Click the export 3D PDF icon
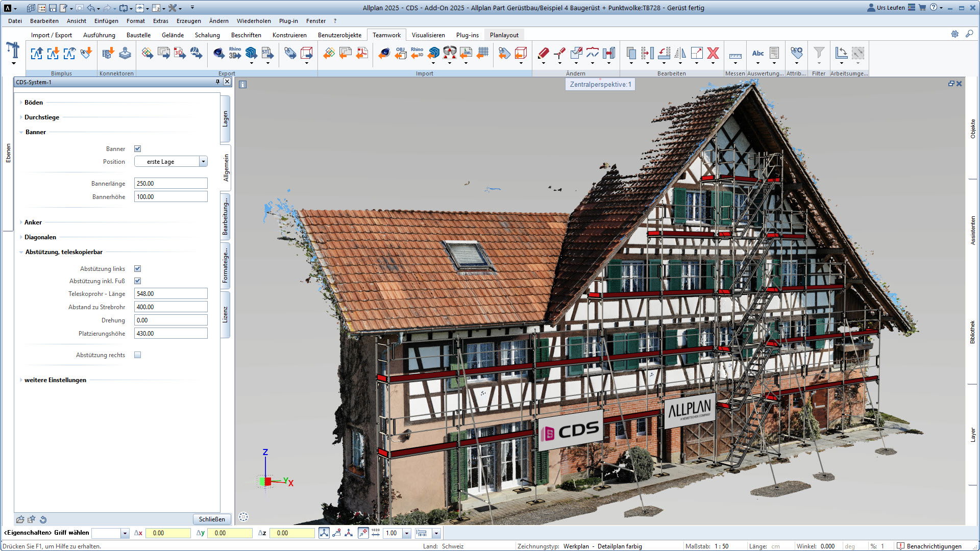 (180, 53)
